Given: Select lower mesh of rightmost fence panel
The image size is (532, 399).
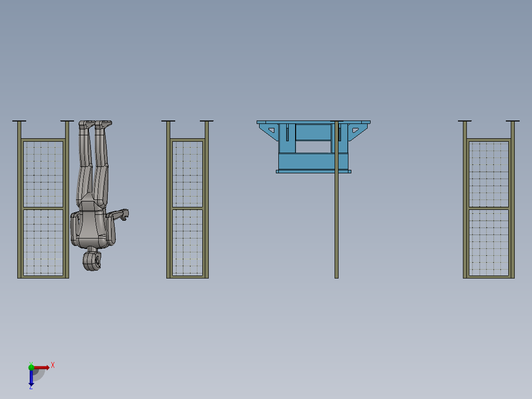Looking at the screenshot, I should [489, 242].
